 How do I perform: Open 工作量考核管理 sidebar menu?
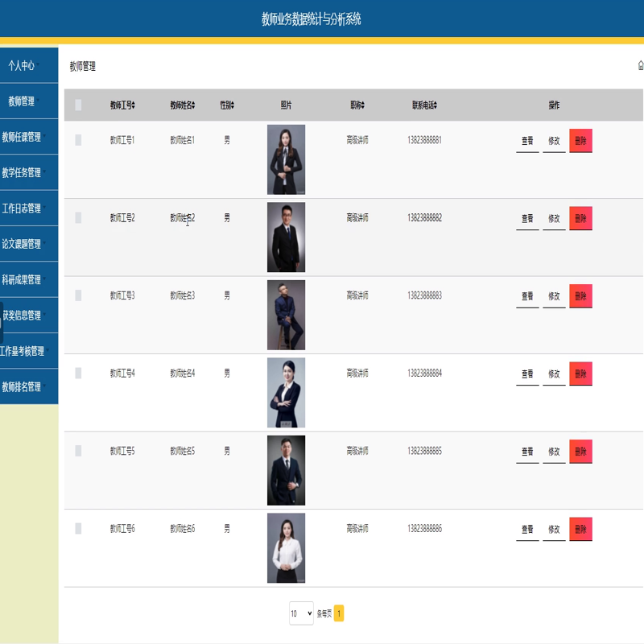(29, 351)
